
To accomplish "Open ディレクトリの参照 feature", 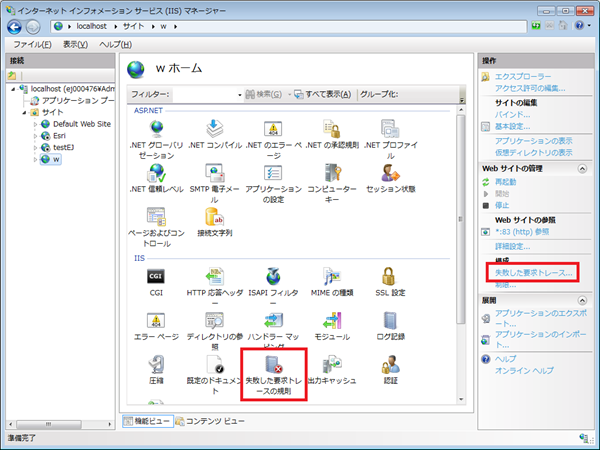I will tap(215, 331).
